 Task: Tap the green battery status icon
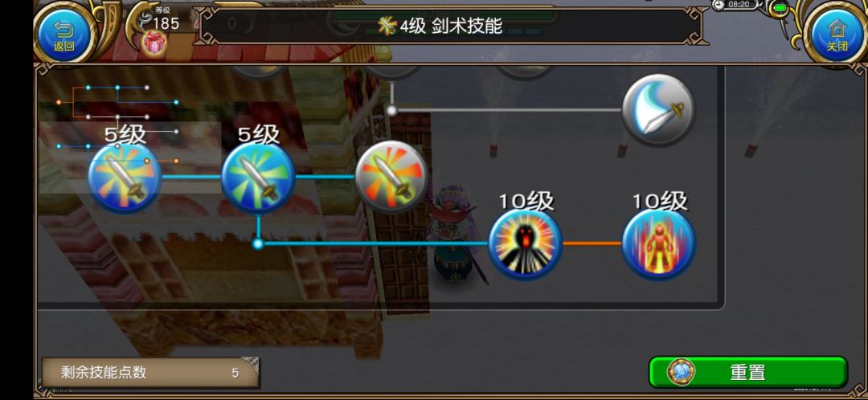coord(780,8)
